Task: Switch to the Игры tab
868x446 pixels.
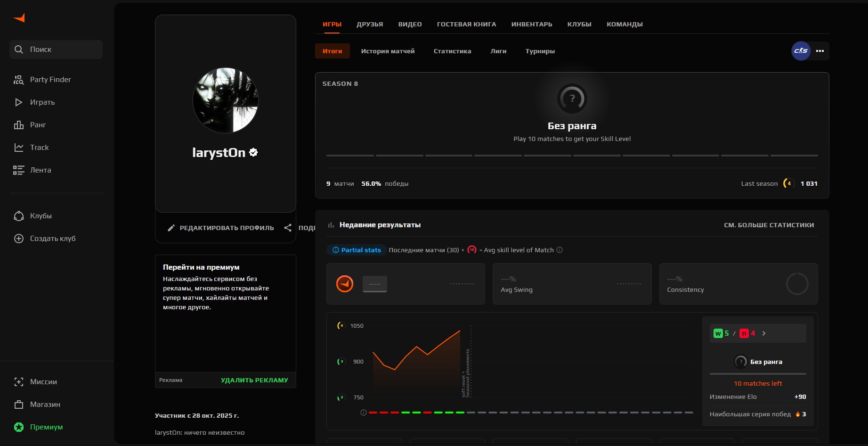Action: [x=332, y=24]
